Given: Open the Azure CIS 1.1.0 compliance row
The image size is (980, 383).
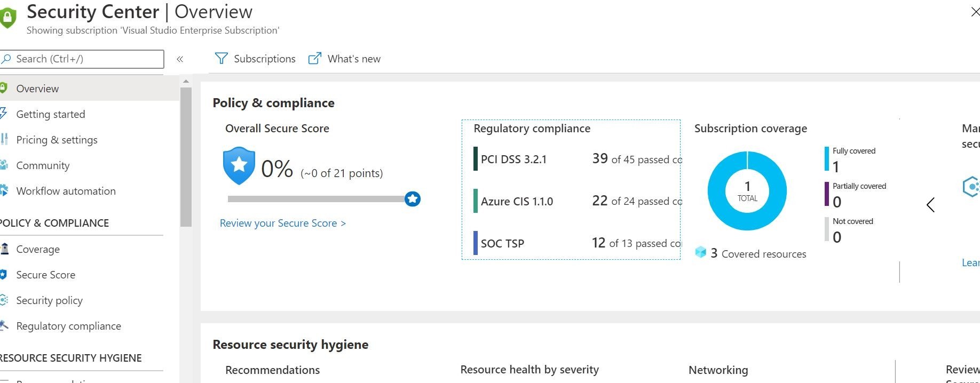Looking at the screenshot, I should click(x=577, y=201).
